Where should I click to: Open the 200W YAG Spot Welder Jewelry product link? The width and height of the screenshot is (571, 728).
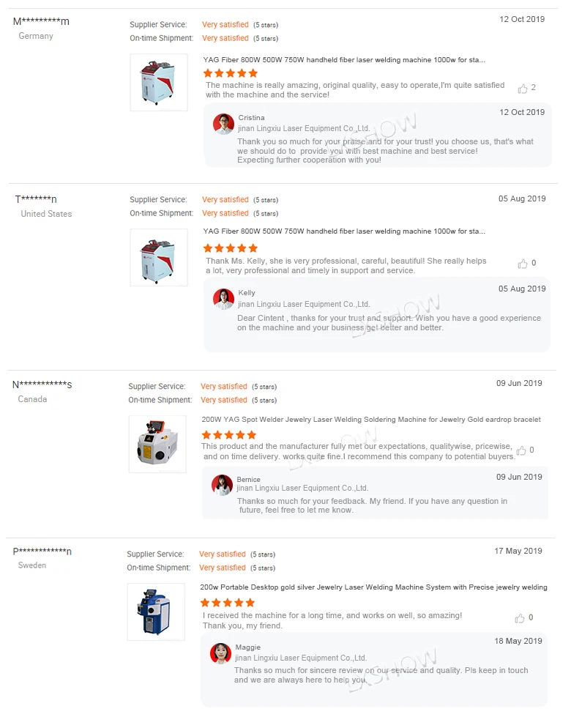click(x=371, y=420)
